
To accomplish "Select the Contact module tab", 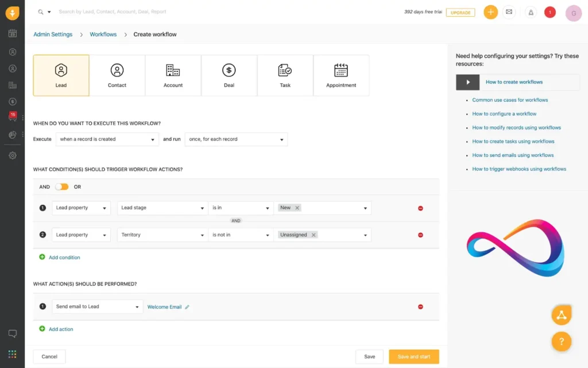I will [x=117, y=75].
